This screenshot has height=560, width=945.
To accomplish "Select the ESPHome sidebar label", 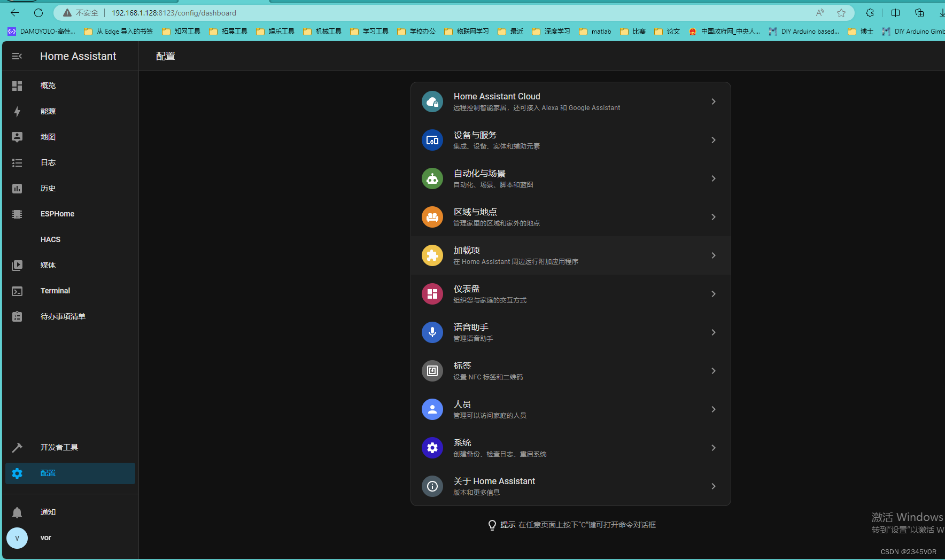I will [x=57, y=214].
